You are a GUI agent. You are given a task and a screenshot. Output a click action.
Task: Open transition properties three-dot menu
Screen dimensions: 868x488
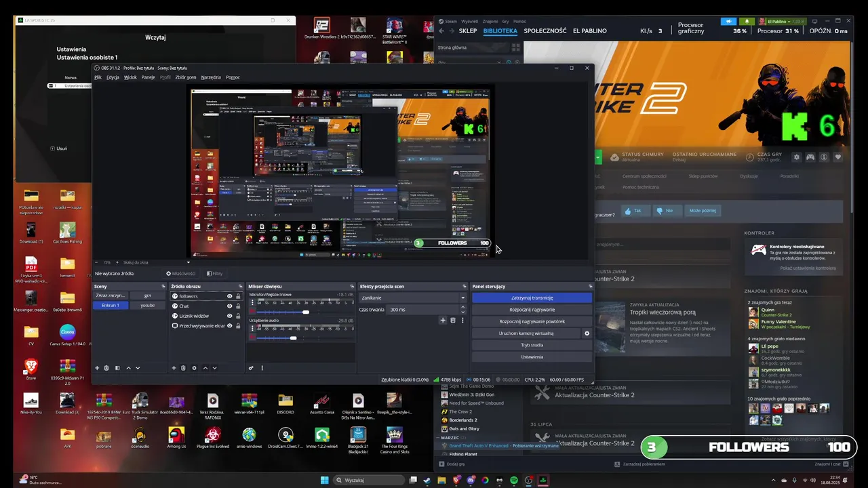point(462,321)
